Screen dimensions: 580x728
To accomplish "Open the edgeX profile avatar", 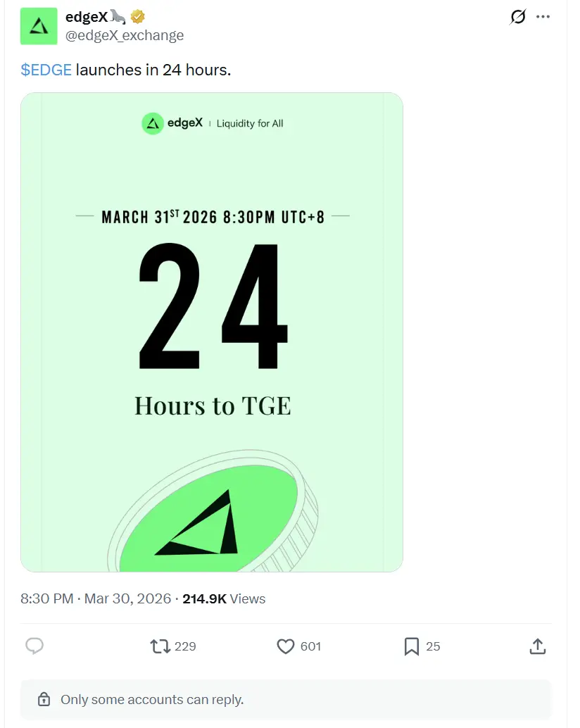I will pos(39,26).
